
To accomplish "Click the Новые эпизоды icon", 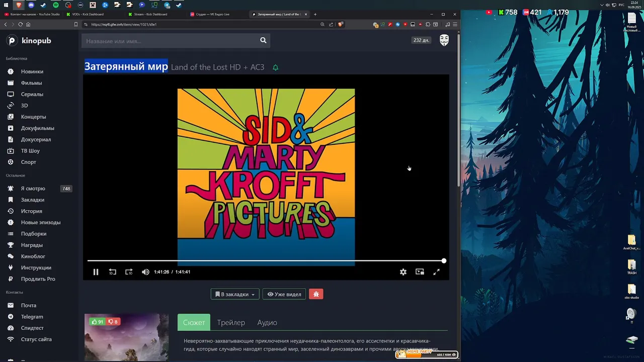I will (x=11, y=222).
